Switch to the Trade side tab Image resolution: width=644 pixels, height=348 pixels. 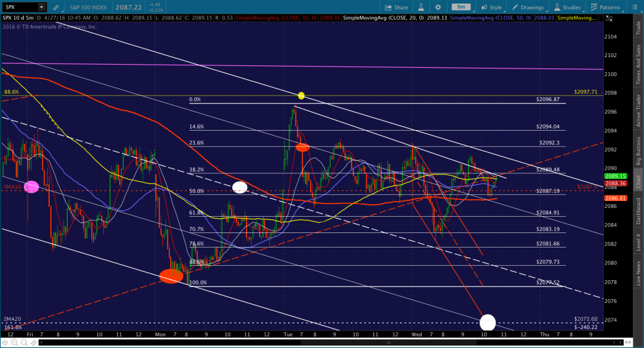pos(638,28)
